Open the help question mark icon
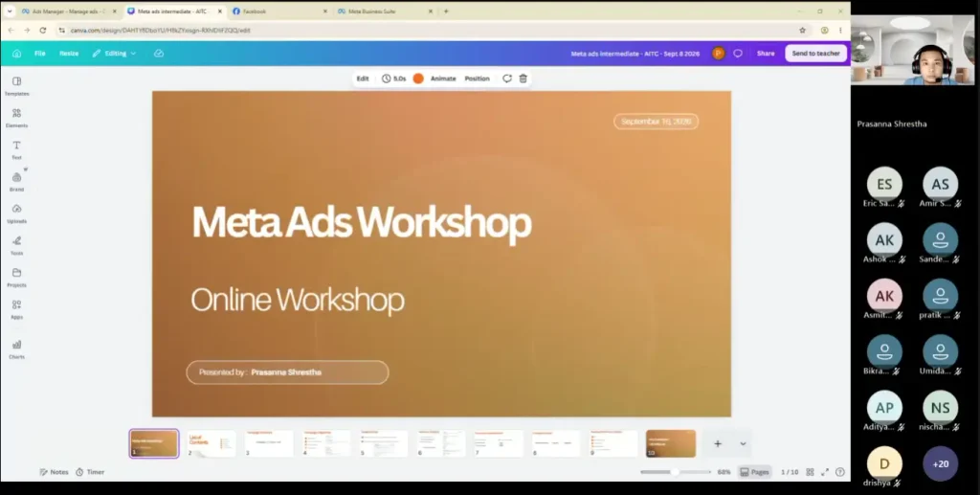This screenshot has width=980, height=495. [x=840, y=472]
